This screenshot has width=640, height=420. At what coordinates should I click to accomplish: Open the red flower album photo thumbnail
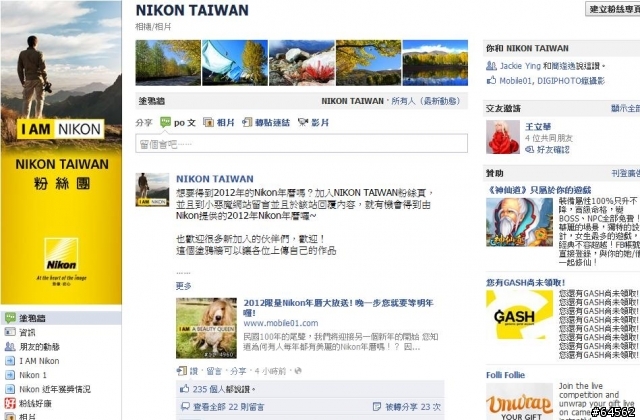point(302,62)
